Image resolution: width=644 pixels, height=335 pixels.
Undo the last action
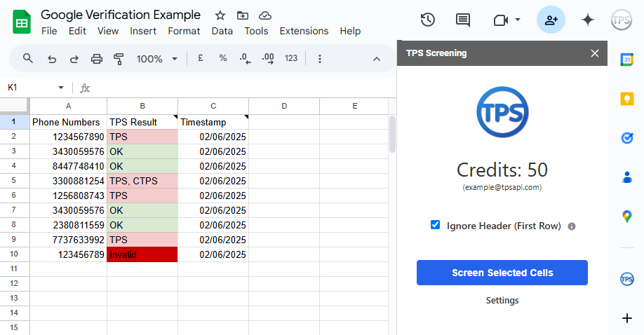click(52, 59)
